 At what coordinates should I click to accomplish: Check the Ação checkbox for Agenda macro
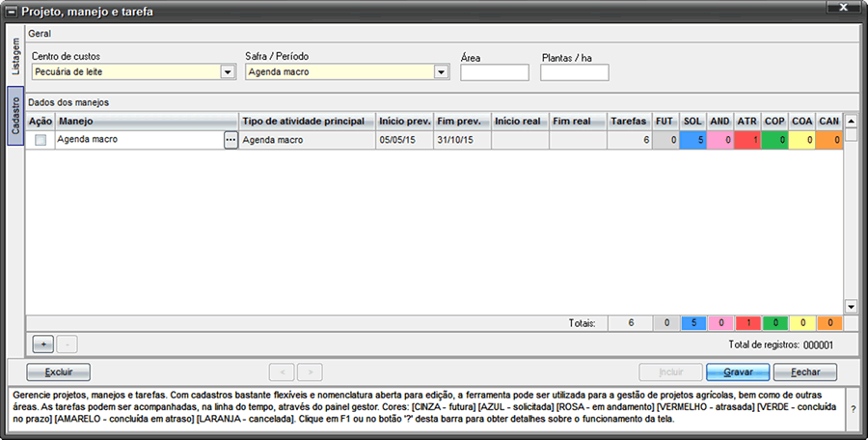(41, 140)
